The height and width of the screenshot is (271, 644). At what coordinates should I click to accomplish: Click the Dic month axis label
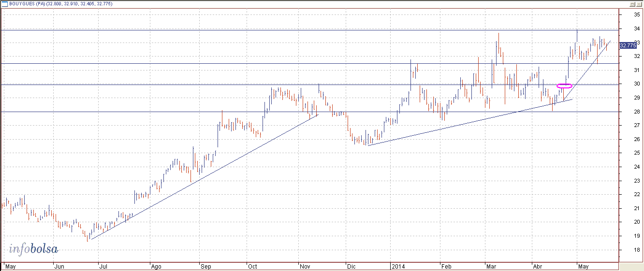(351, 266)
